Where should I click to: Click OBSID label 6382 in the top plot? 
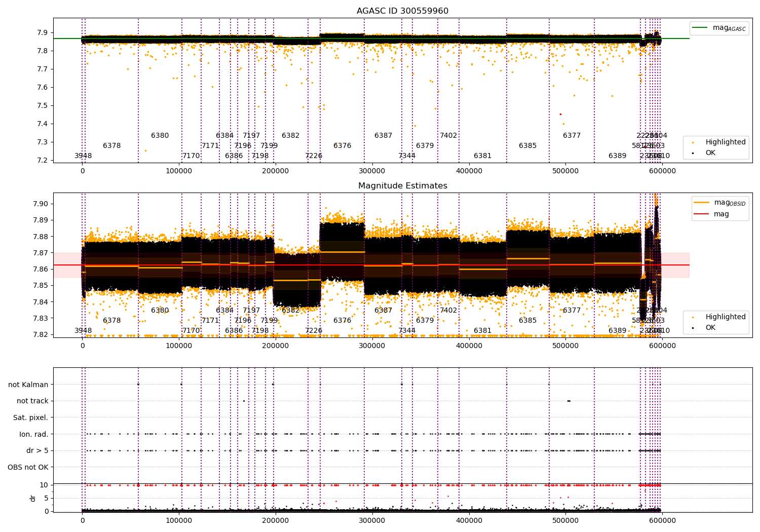291,135
